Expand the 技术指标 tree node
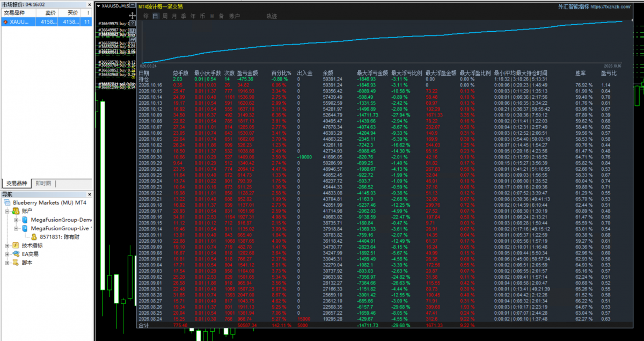The width and height of the screenshot is (644, 341). click(x=7, y=245)
